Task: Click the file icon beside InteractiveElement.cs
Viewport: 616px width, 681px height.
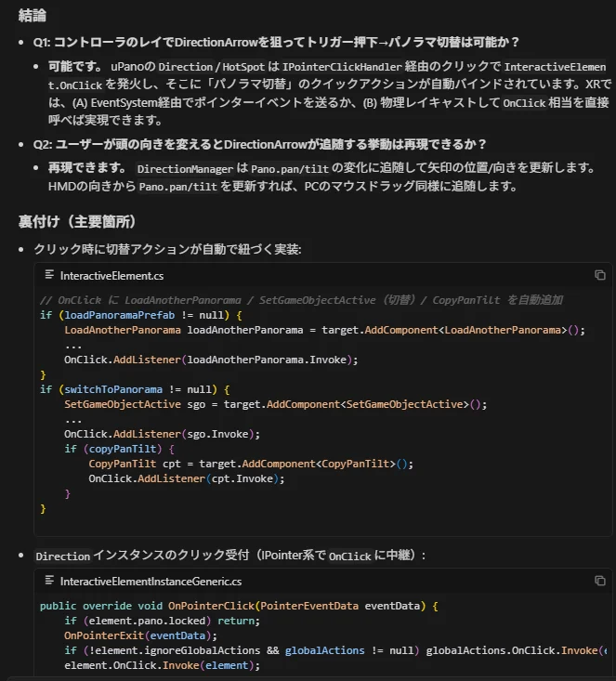Action: [49, 275]
